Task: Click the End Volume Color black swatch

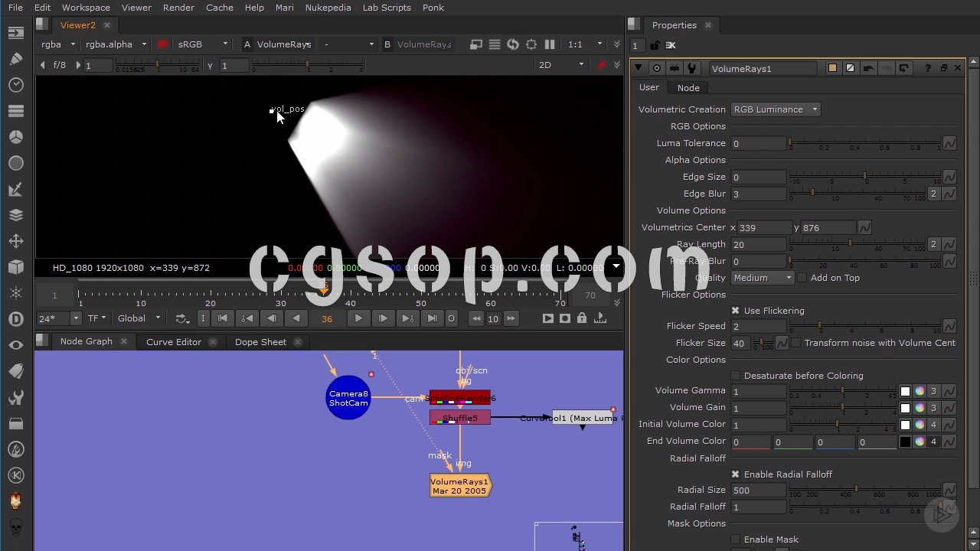Action: click(x=905, y=442)
